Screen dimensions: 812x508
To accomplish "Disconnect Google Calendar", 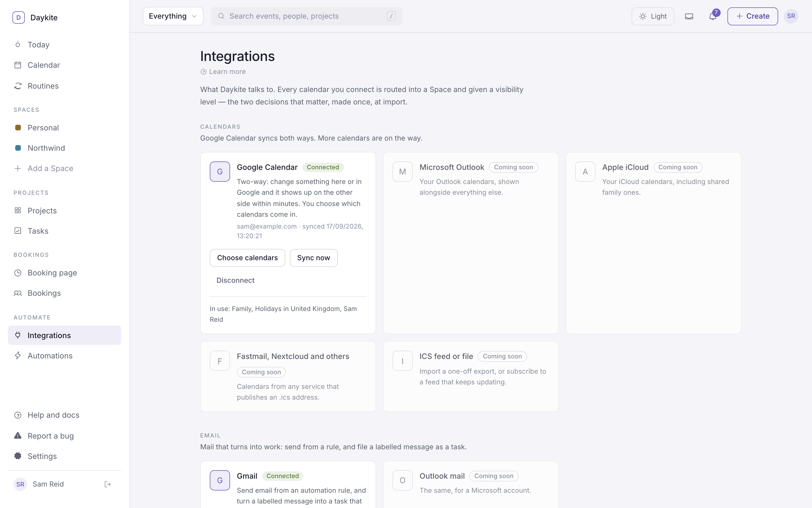I will tap(235, 281).
